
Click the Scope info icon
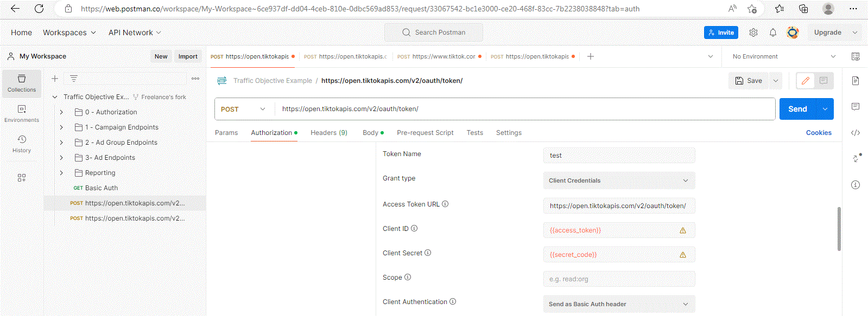click(408, 278)
